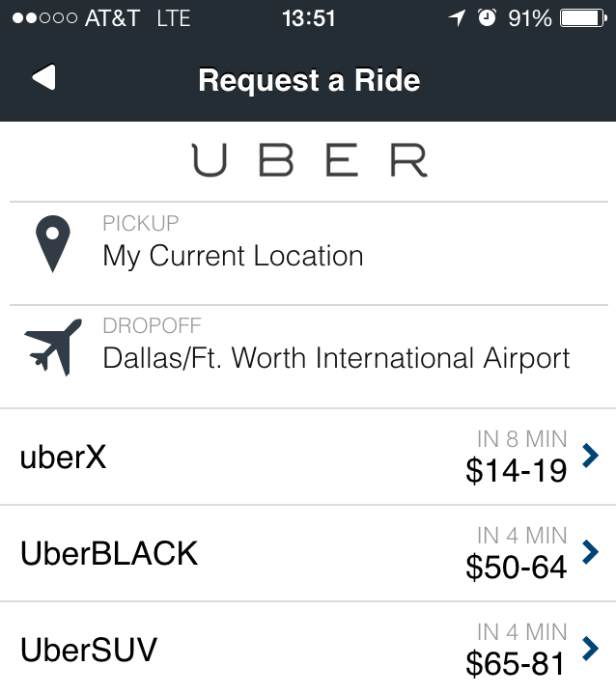The width and height of the screenshot is (616, 694).
Task: Tap the alarm clock status icon
Action: (x=487, y=17)
